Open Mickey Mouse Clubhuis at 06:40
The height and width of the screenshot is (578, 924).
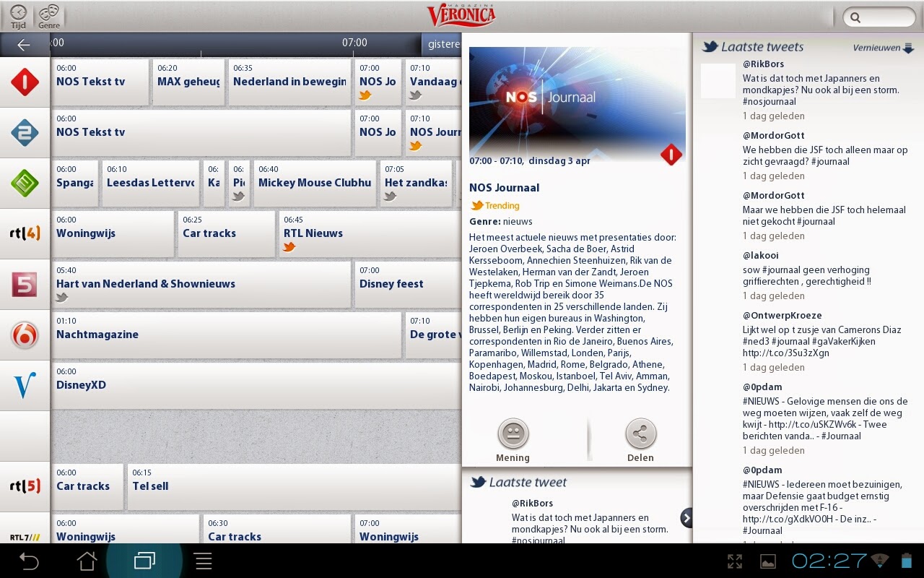(315, 184)
